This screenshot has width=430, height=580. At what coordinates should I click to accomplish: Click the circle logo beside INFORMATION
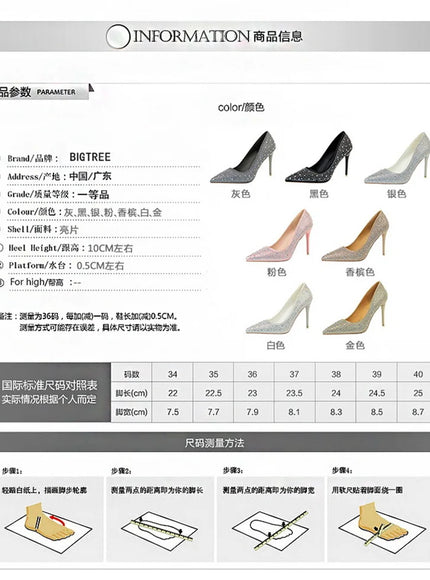tap(118, 36)
